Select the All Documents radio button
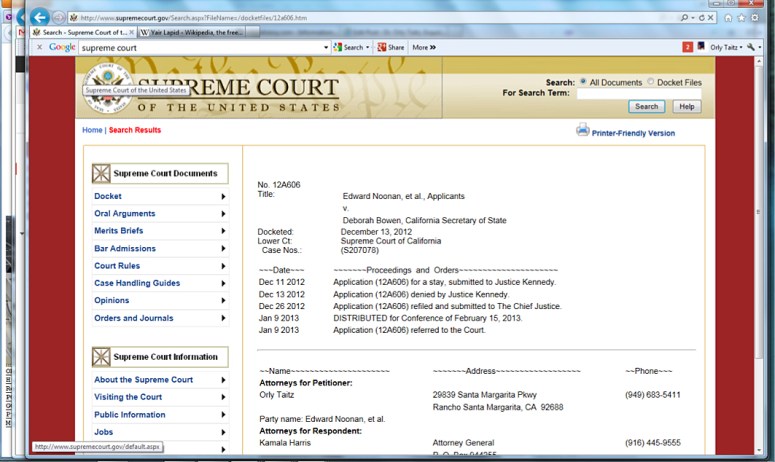The width and height of the screenshot is (775, 462). coord(583,82)
